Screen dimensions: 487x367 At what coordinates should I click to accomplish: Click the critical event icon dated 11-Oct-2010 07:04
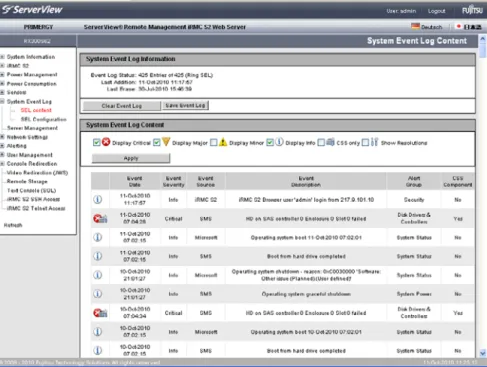[x=100, y=219]
